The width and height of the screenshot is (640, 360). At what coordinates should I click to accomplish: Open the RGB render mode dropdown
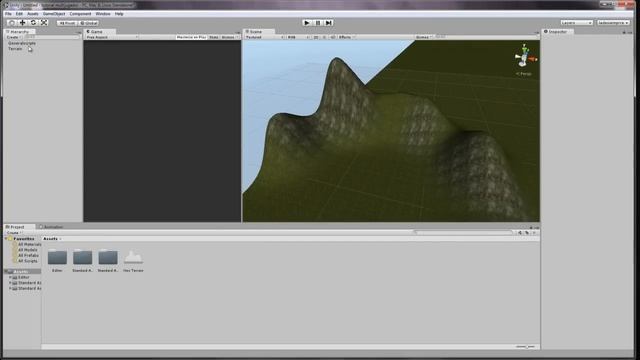coord(298,37)
